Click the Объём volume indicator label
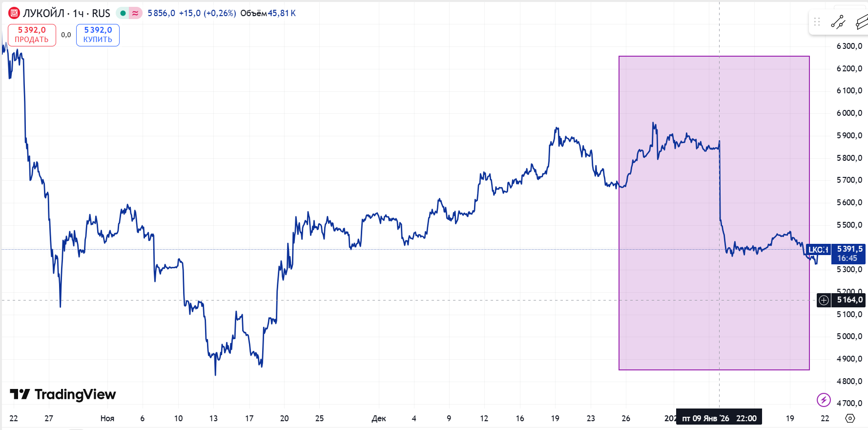The image size is (868, 430). point(253,13)
